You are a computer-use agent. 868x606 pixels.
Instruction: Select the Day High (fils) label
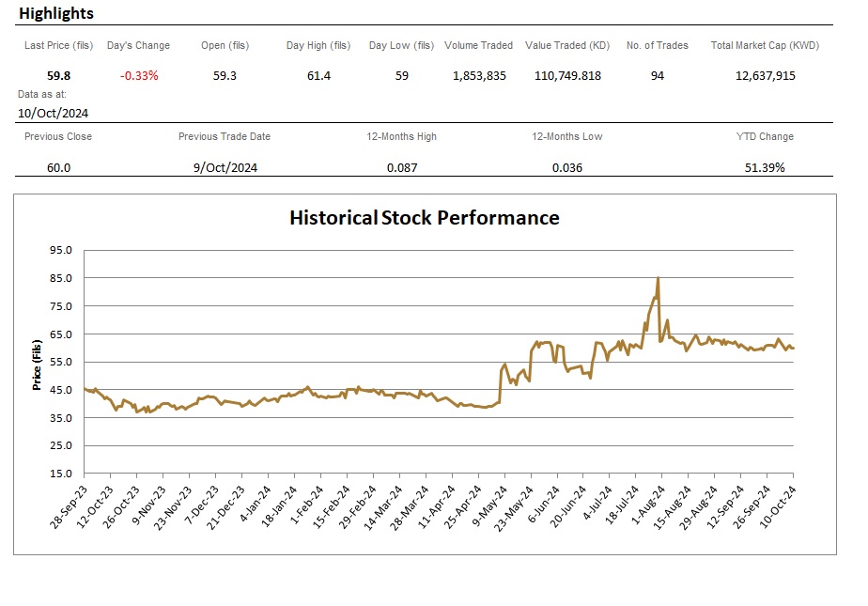[318, 45]
